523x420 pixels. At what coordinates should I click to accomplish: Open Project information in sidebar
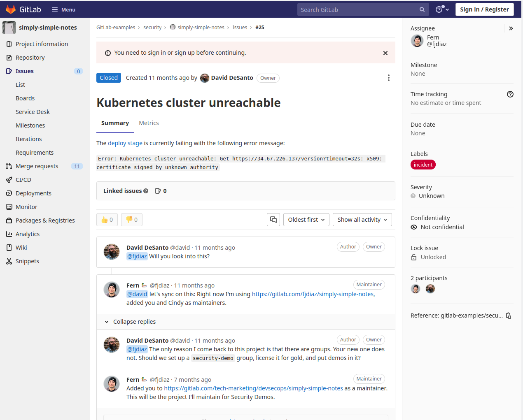pyautogui.click(x=42, y=44)
